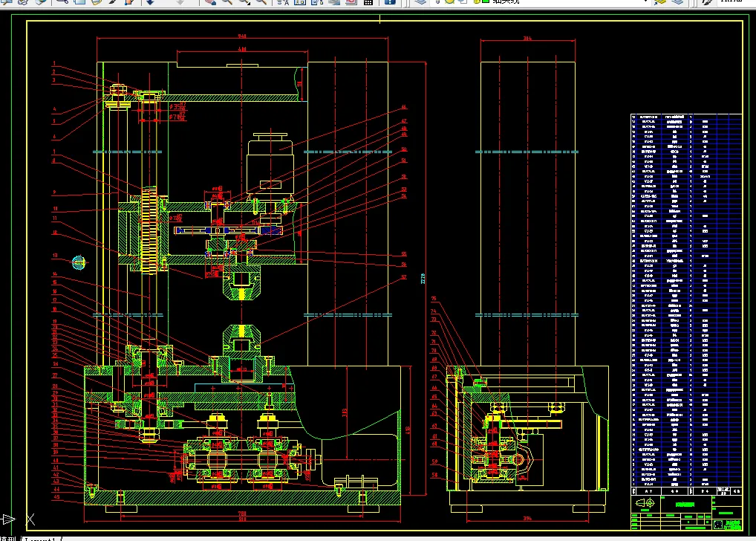
Task: Click the Zoom Previous magnifier icon
Action: (x=261, y=2)
